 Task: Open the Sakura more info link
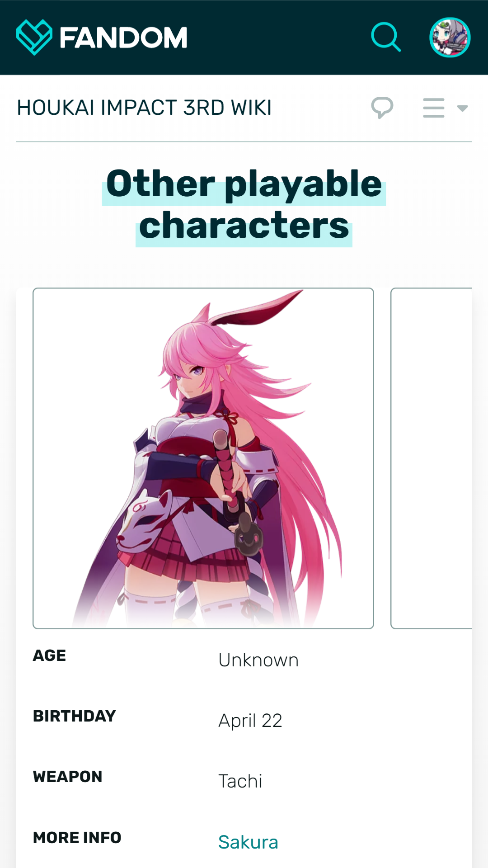248,842
